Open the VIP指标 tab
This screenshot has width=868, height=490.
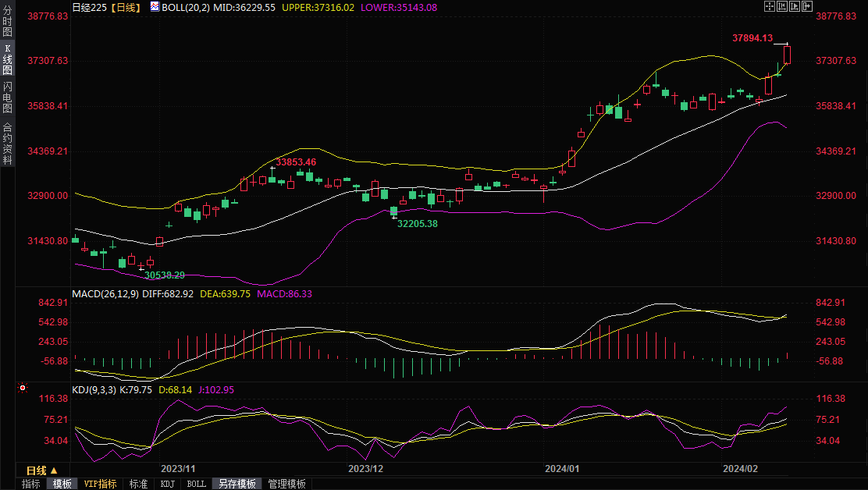(x=100, y=484)
